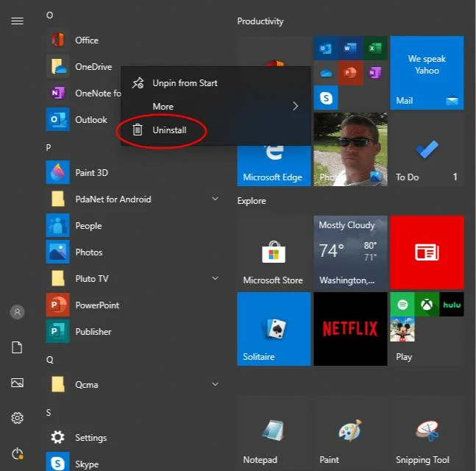
Task: Open the To Do tile
Action: click(x=427, y=149)
